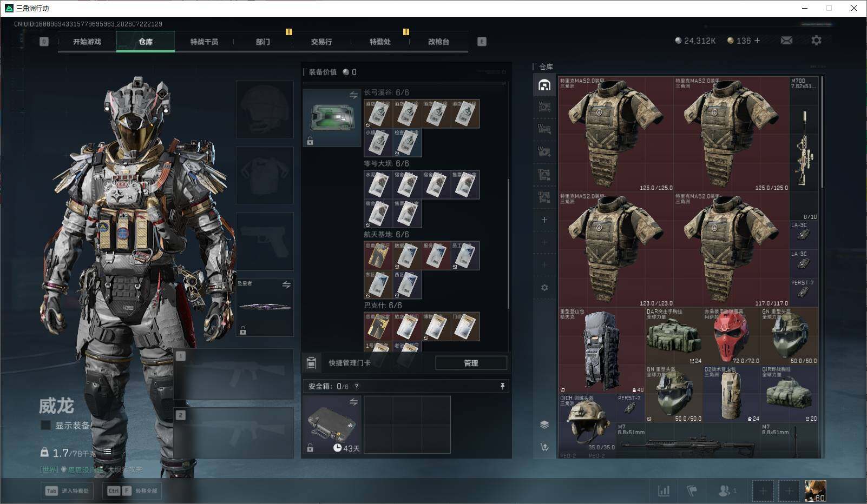Toggle the 显示装备 checkbox
Screen dimensions: 867x504
click(x=45, y=426)
